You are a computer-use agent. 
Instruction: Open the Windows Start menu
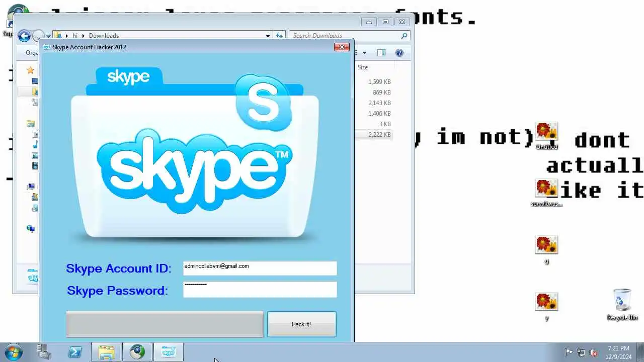(x=13, y=352)
